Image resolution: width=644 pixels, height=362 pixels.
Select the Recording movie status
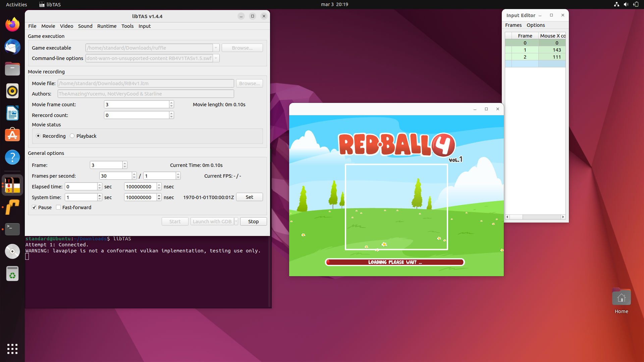pyautogui.click(x=38, y=136)
